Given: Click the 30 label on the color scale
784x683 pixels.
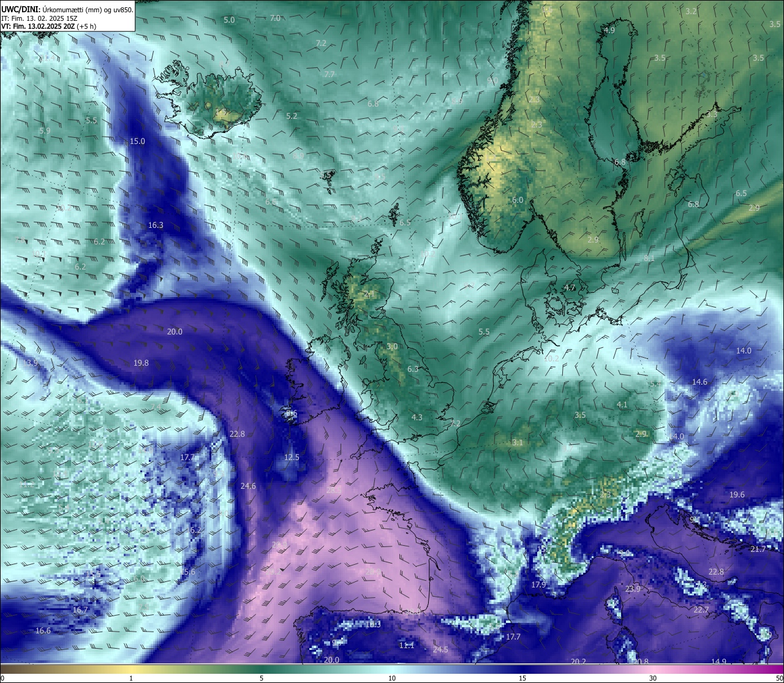Looking at the screenshot, I should 653,678.
